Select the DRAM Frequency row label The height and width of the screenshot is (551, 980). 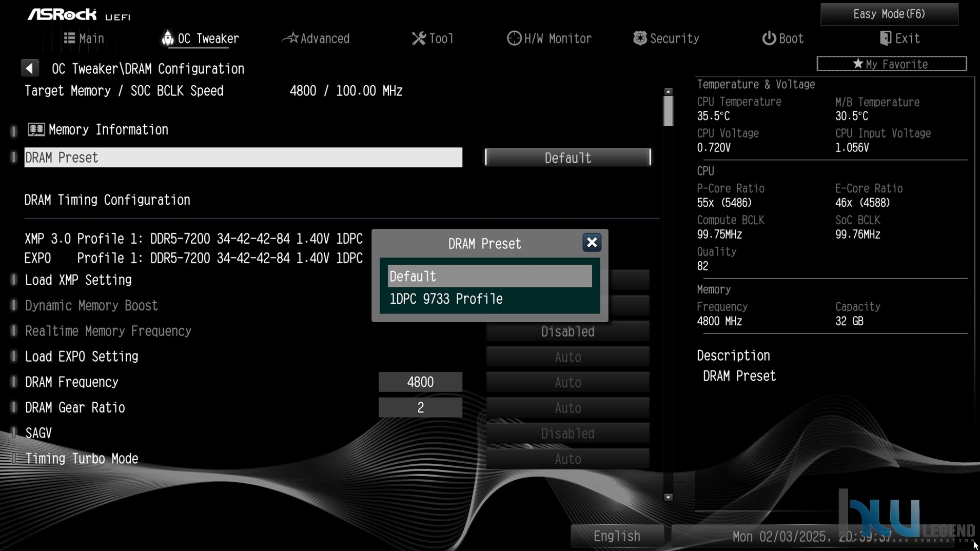coord(72,382)
